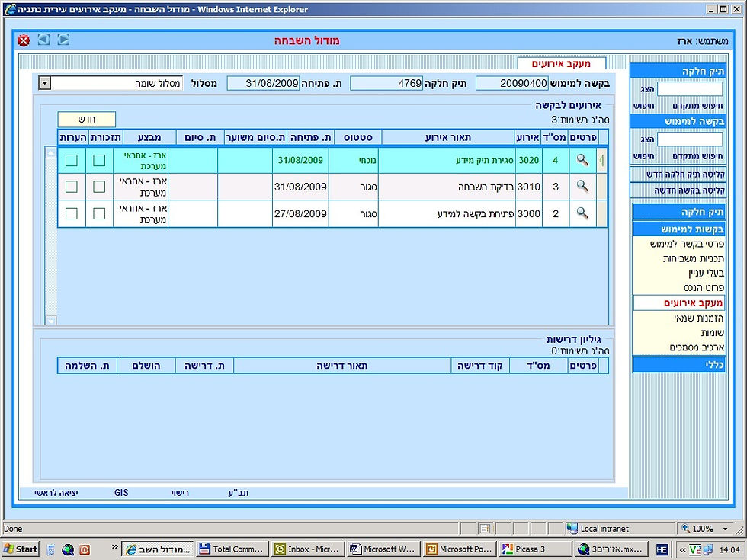Click the בדיקת השבחה event description
Image resolution: width=747 pixels, height=560 pixels.
pyautogui.click(x=486, y=187)
